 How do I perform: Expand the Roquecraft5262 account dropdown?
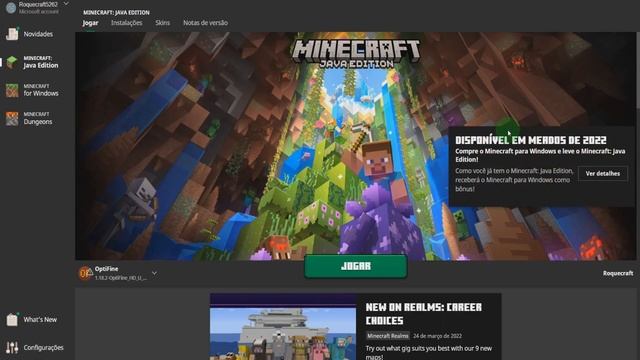[66, 4]
